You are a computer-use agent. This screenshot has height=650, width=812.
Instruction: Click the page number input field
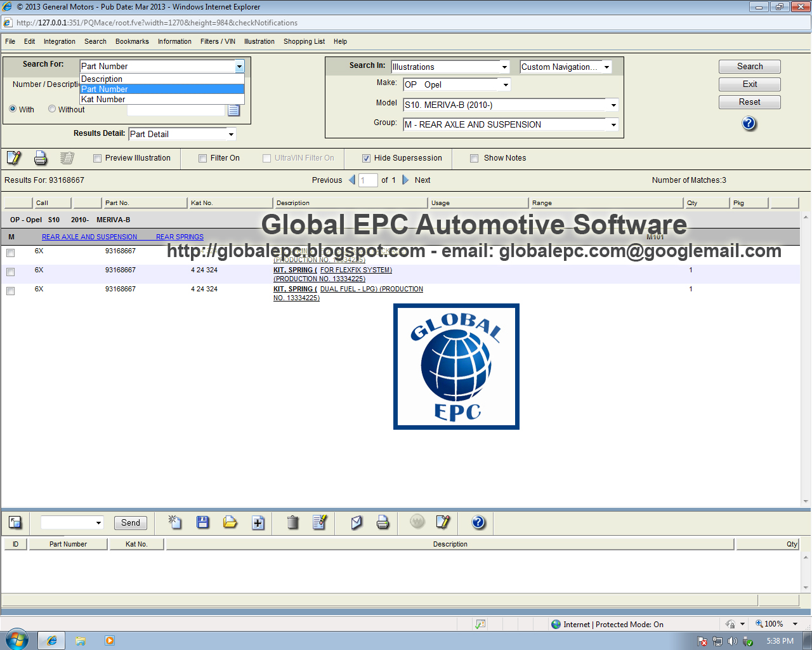coord(368,180)
